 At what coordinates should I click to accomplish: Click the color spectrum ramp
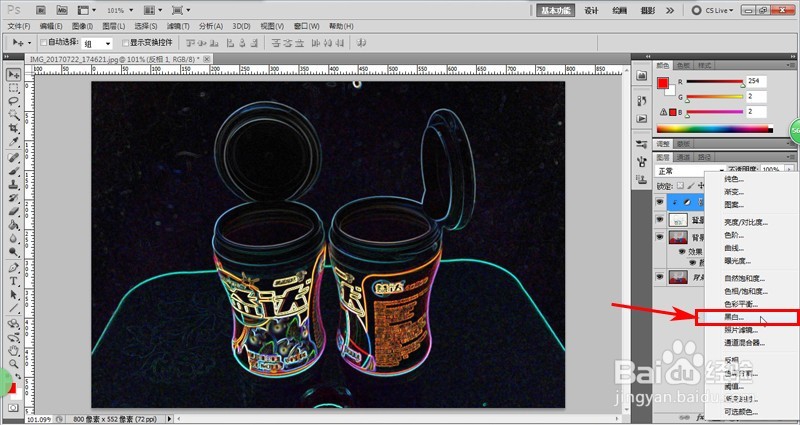point(715,129)
